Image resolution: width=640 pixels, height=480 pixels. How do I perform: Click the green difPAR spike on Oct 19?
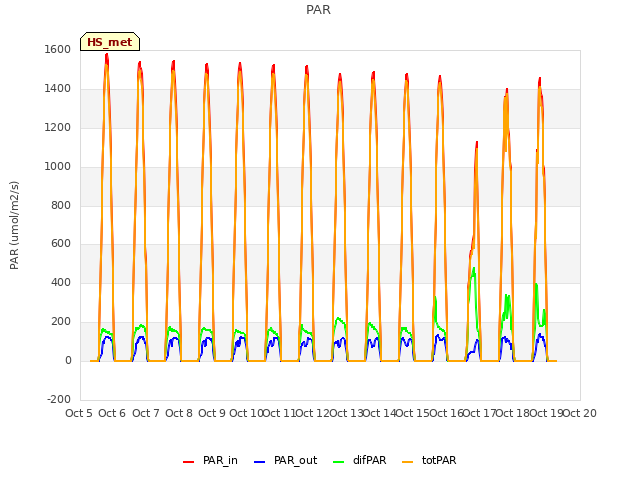(536, 286)
